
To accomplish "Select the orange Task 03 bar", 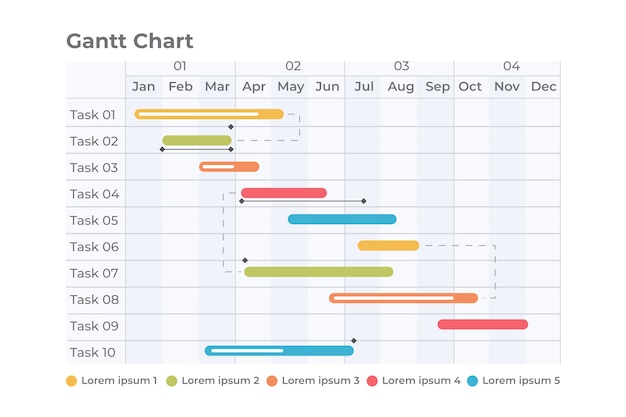I will tap(229, 167).
